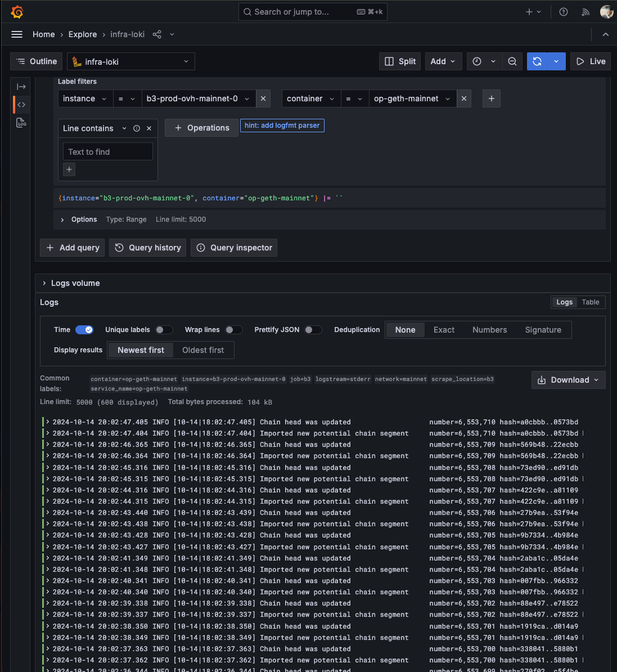Open the help question mark icon
The width and height of the screenshot is (617, 672).
point(563,12)
